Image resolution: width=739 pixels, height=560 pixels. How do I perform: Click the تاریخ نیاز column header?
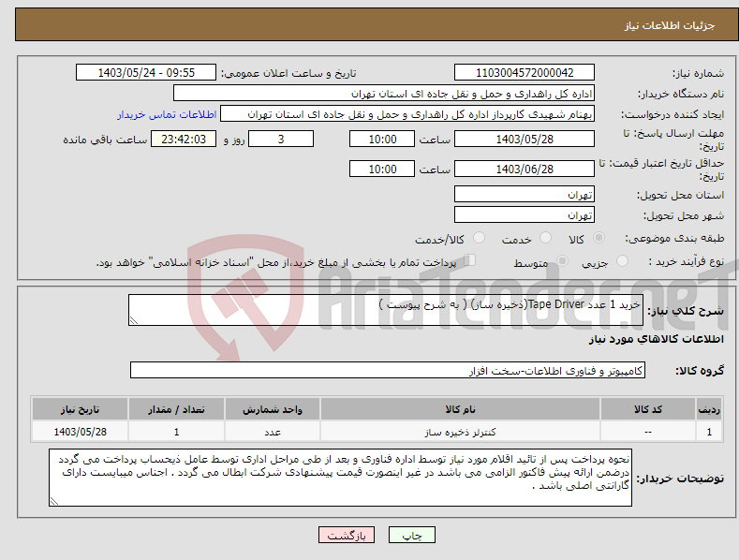pyautogui.click(x=81, y=409)
